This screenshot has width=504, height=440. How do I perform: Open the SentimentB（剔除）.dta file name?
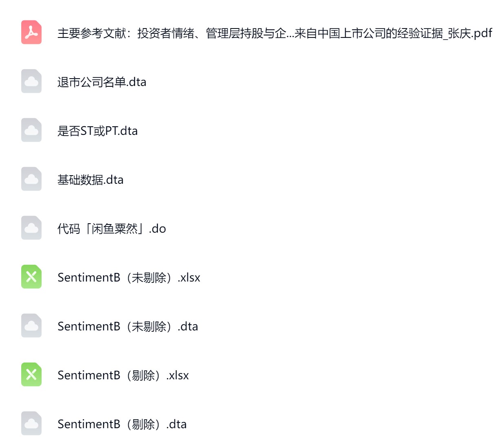(122, 424)
